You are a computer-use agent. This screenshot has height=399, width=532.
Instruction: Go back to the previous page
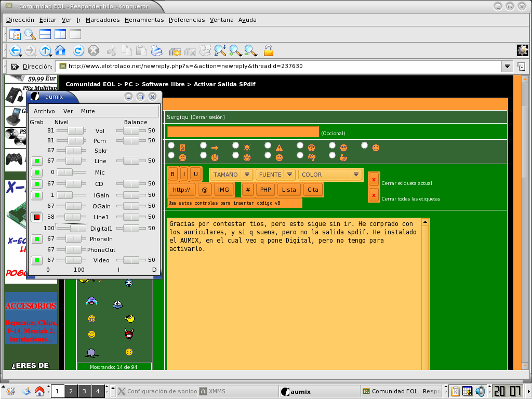pos(15,50)
